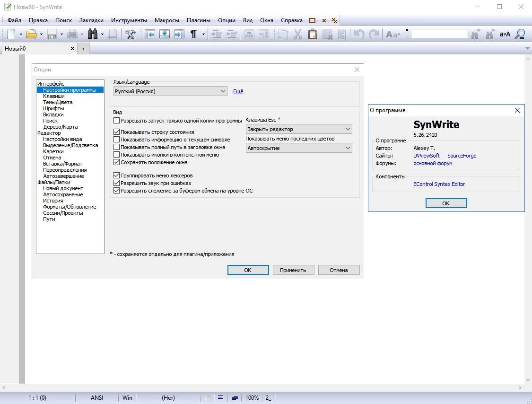This screenshot has width=532, height=404.
Task: Toggle left panel with left-arrow icon
Action: (x=149, y=34)
